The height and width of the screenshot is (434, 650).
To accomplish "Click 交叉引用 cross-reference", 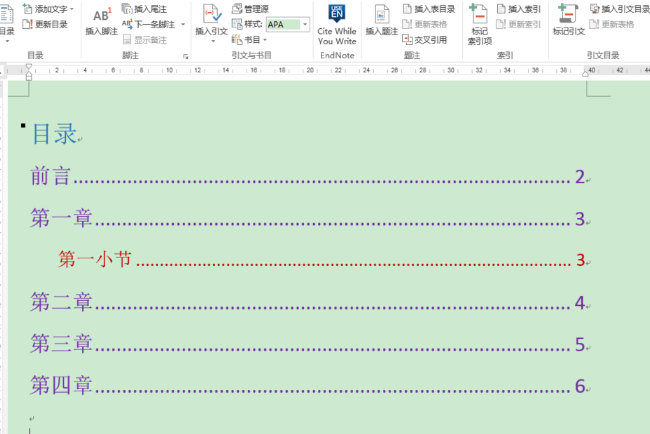I will [x=425, y=40].
